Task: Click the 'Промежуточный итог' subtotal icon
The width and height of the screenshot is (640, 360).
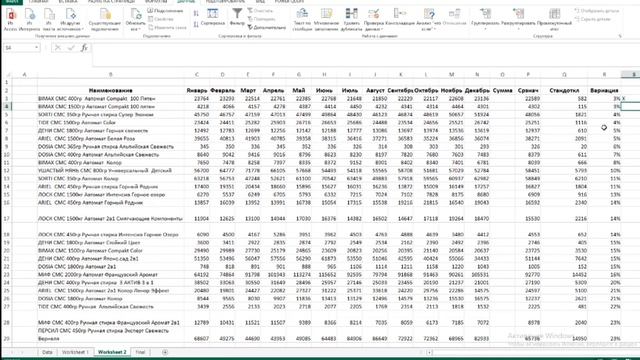Action: 554,20
